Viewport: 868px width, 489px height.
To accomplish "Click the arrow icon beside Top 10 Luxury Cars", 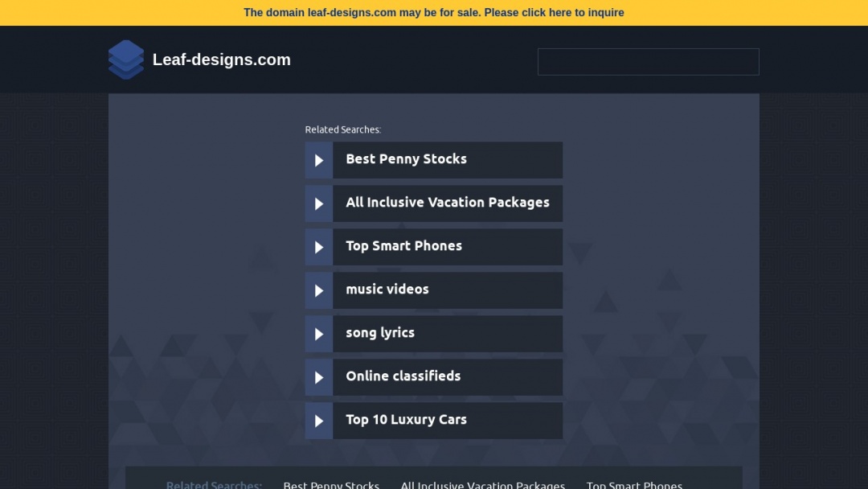I will [x=318, y=421].
